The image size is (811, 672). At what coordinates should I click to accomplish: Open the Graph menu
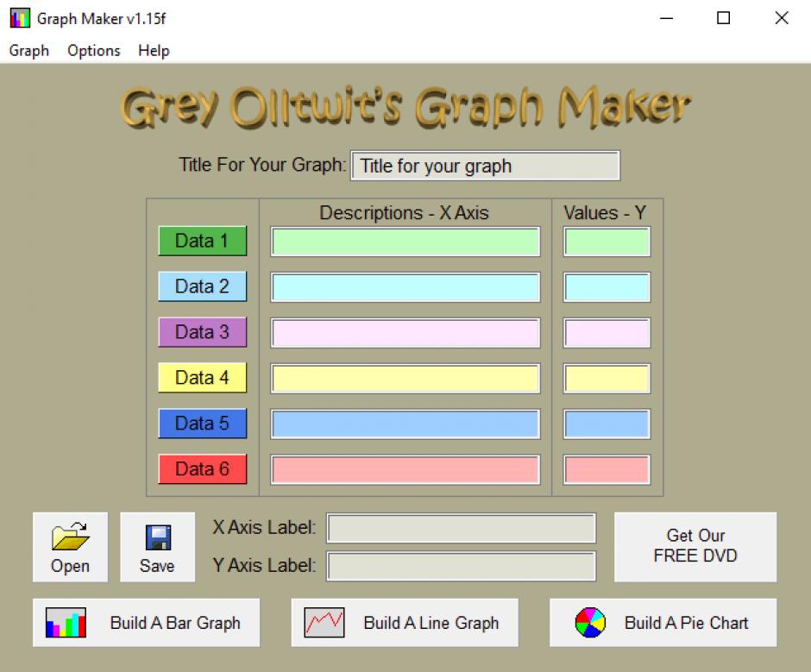tap(28, 51)
